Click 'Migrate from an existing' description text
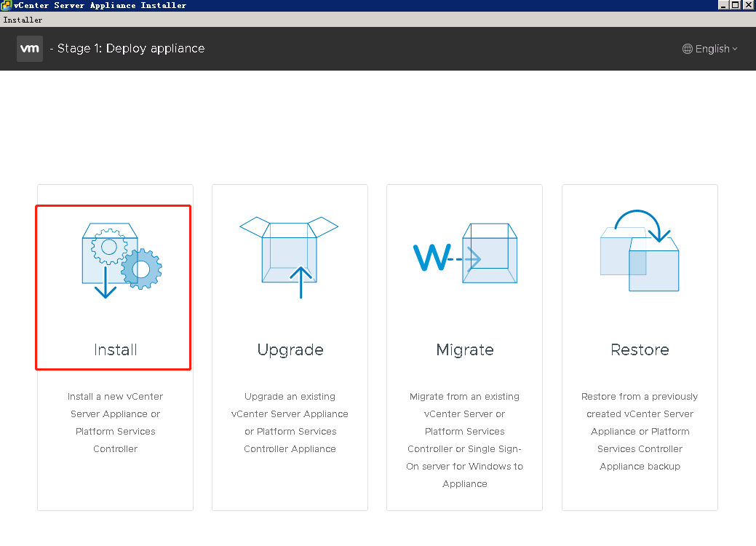756x546 pixels. (465, 397)
